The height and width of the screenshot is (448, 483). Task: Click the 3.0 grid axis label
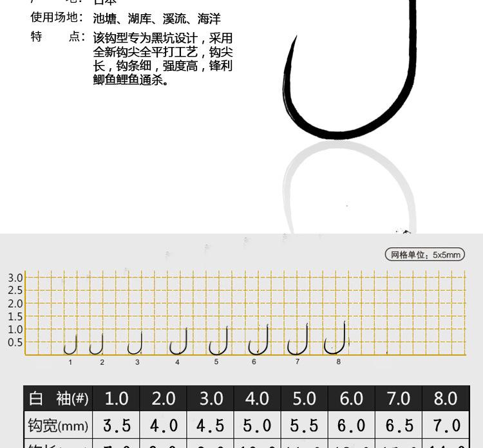15,277
